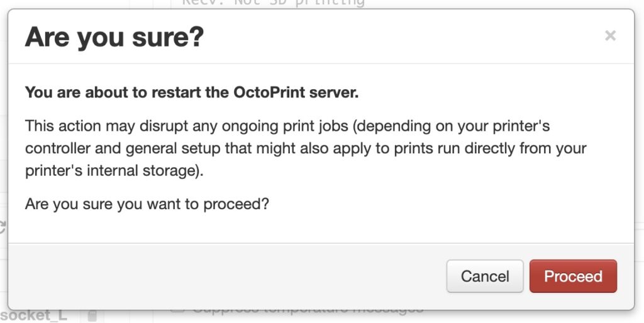644x323 pixels.
Task: Click the partially hidden refresh icon at left edge
Action: pos(3,227)
